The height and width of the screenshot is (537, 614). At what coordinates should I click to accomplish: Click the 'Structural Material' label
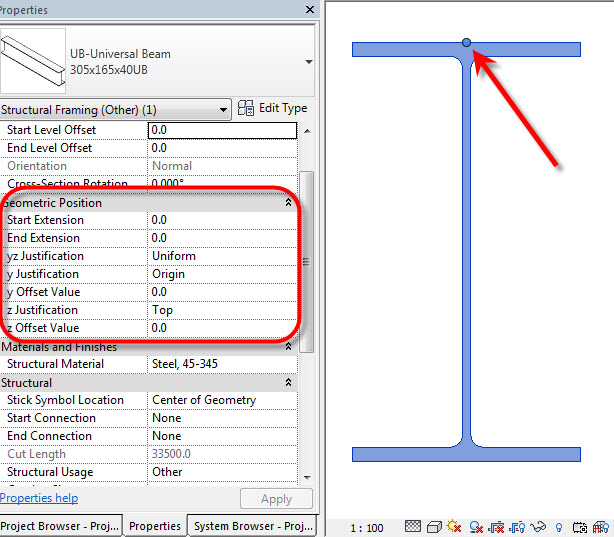point(55,364)
